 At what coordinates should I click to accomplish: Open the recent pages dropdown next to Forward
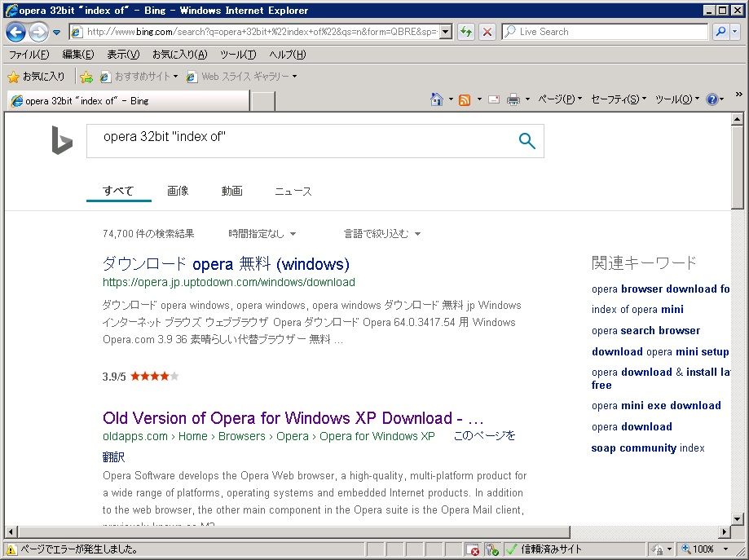pos(57,33)
